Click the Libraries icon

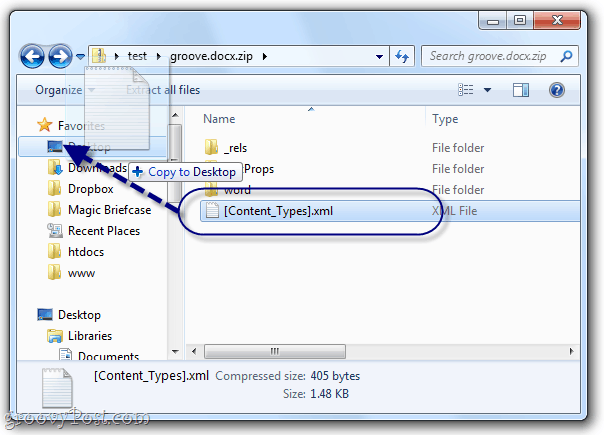point(55,336)
